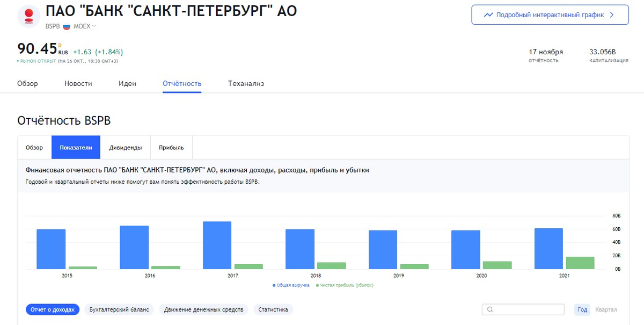Switch to the Обзор top navigation tab

coord(27,83)
